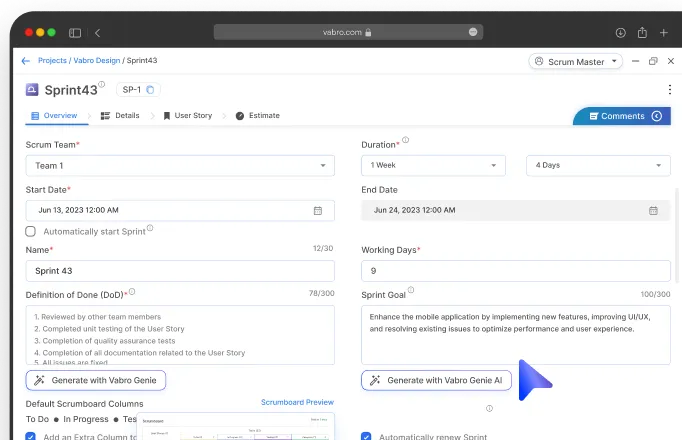Viewport: 682px width, 440px height.
Task: Click the Duration info icon
Action: point(405,141)
